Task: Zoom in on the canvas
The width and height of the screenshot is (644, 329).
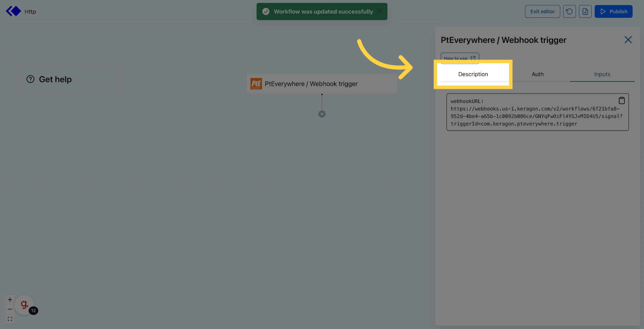Action: tap(10, 299)
